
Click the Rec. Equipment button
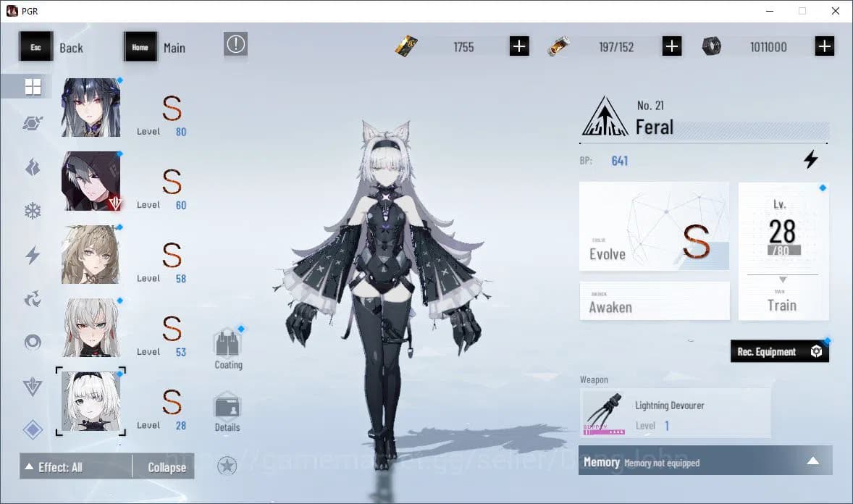(779, 352)
